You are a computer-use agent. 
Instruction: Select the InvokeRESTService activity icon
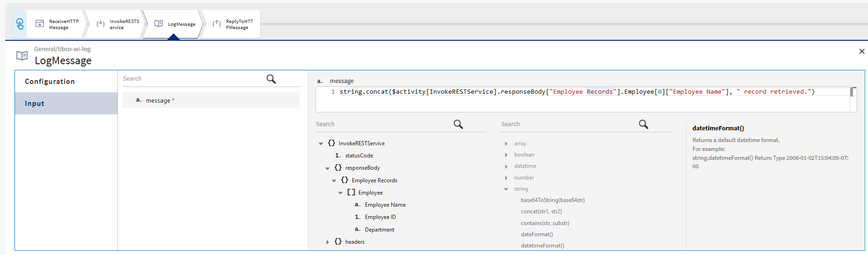click(101, 24)
